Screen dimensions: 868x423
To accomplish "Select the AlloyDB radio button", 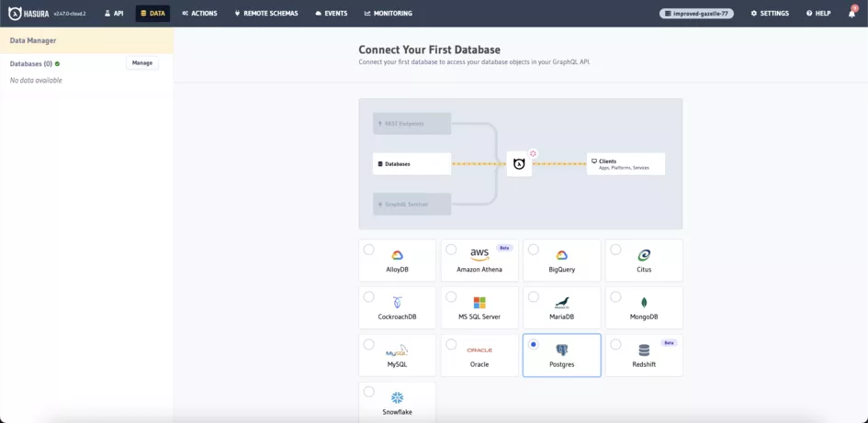I will pos(368,250).
